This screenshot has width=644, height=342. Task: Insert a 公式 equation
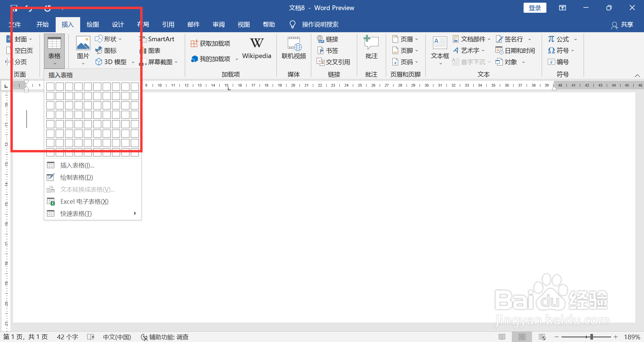[x=562, y=39]
